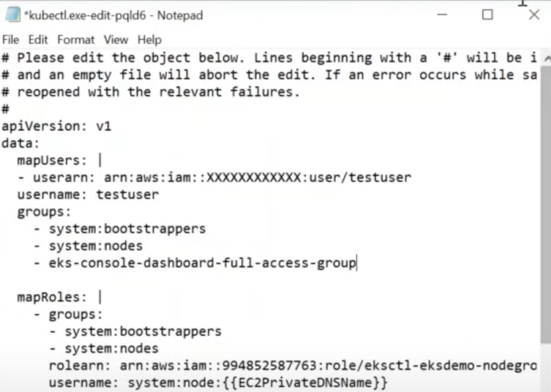The image size is (551, 392).
Task: Close the Notepad window
Action: coord(534,14)
